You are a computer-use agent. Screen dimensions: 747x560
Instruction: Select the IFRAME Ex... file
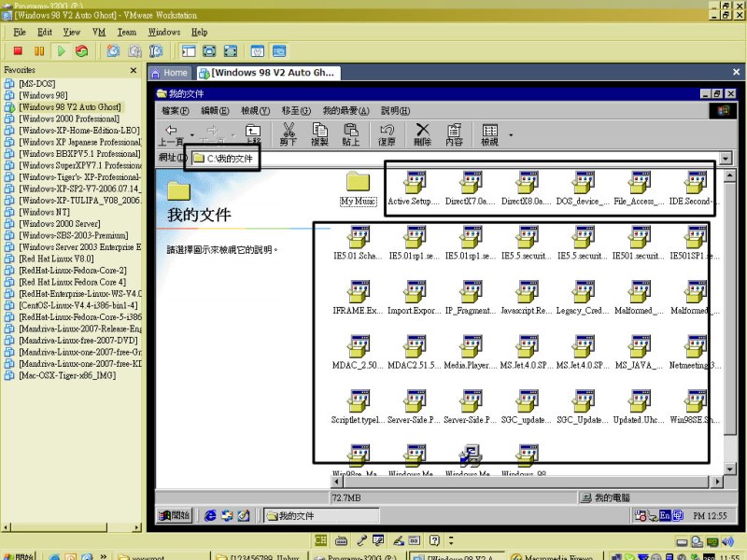[359, 298]
